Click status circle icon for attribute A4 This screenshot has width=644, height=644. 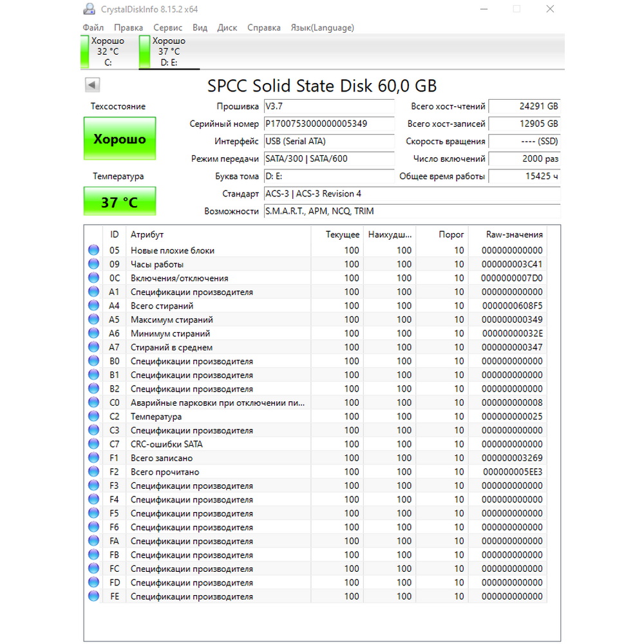pos(93,305)
